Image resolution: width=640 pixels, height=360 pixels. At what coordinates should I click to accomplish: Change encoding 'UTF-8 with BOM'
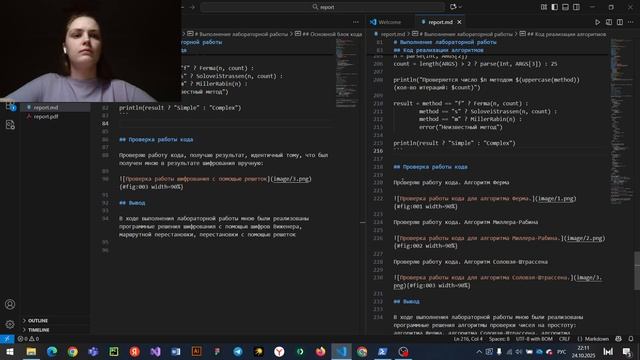[534, 339]
